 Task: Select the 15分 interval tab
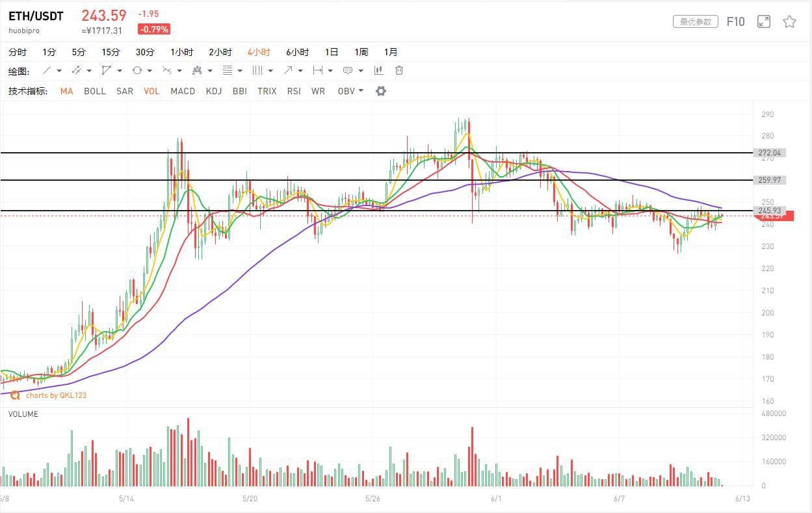[111, 51]
